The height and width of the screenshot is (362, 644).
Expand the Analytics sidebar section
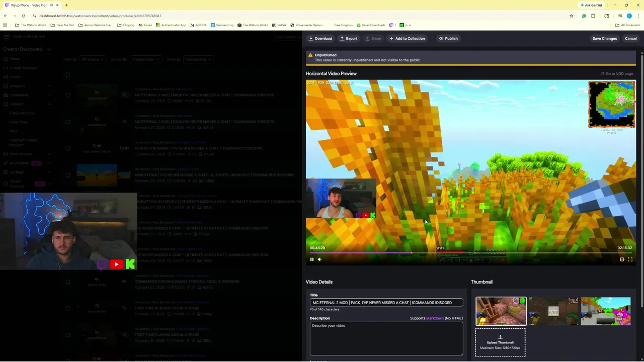click(x=49, y=86)
